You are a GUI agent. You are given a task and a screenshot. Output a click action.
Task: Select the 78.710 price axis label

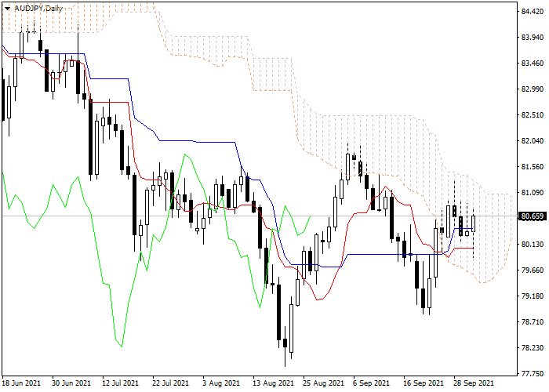pyautogui.click(x=533, y=321)
